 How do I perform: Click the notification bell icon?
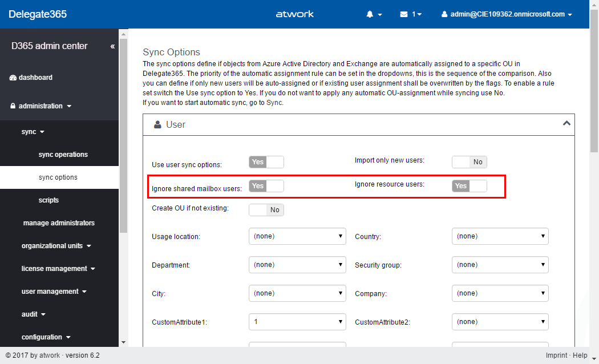click(370, 14)
